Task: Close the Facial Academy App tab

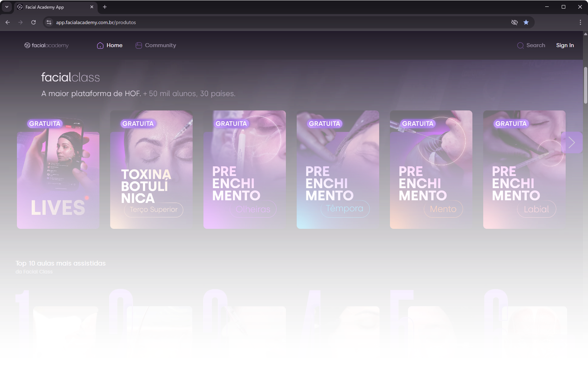Action: click(92, 7)
